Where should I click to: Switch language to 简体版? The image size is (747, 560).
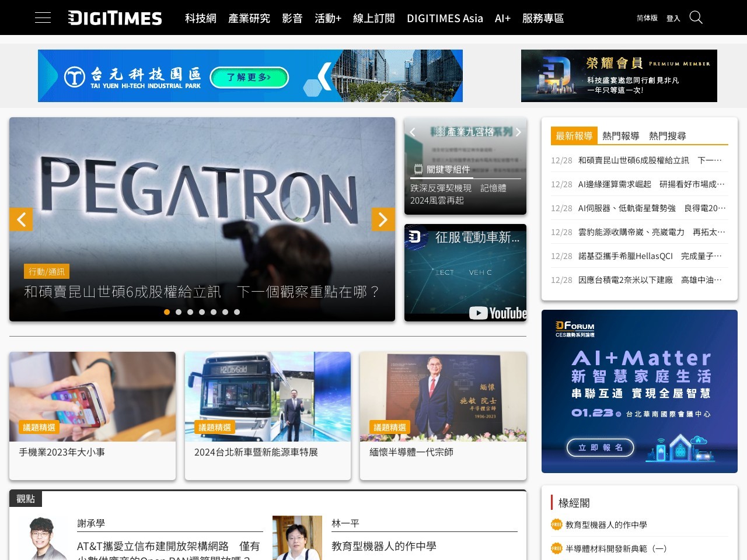646,18
